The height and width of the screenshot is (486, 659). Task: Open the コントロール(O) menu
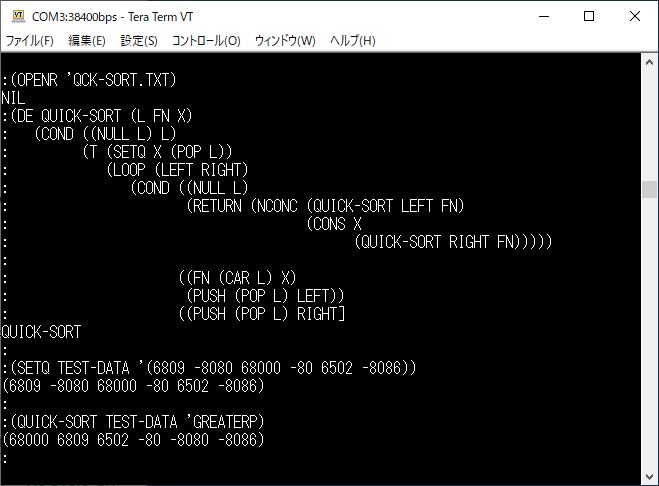coord(206,41)
